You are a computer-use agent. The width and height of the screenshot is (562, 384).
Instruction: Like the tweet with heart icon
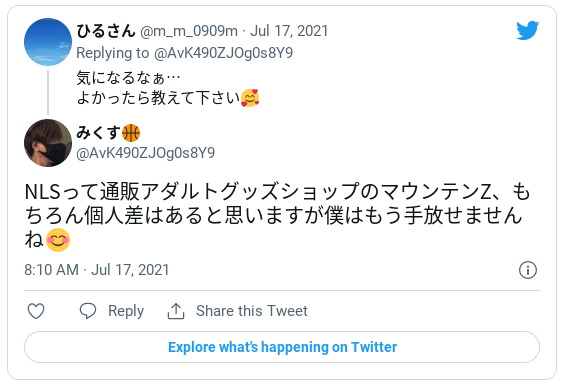pyautogui.click(x=36, y=311)
